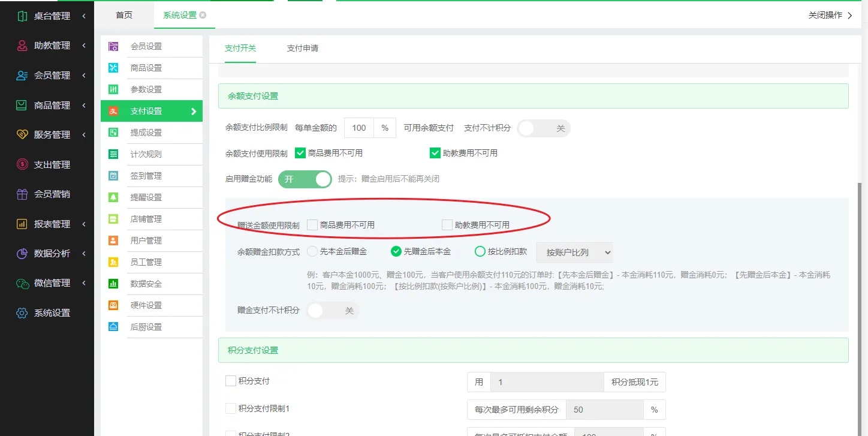Screen dimensions: 868x436
Task: Click the 桌台管理 icon in the left sidebar
Action: pos(22,16)
